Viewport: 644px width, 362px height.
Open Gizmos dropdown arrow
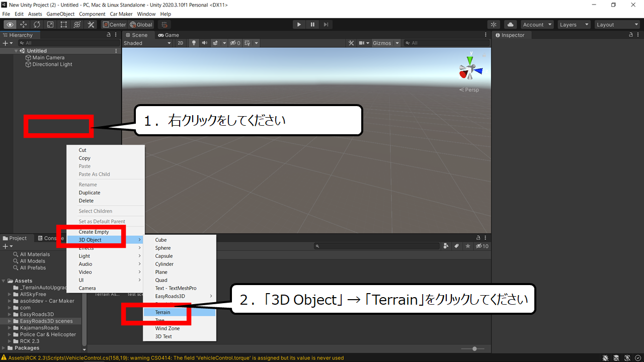(x=397, y=43)
